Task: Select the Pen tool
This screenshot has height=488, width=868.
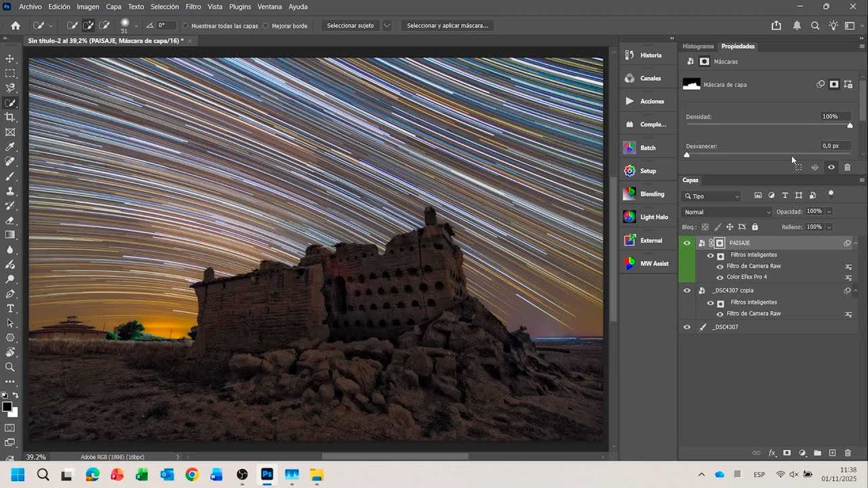Action: pyautogui.click(x=10, y=294)
